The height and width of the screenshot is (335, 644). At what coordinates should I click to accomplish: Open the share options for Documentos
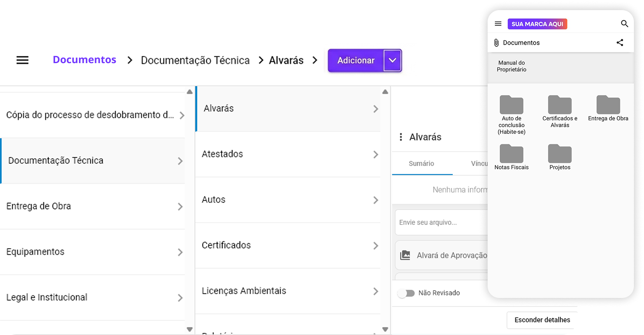(x=620, y=43)
